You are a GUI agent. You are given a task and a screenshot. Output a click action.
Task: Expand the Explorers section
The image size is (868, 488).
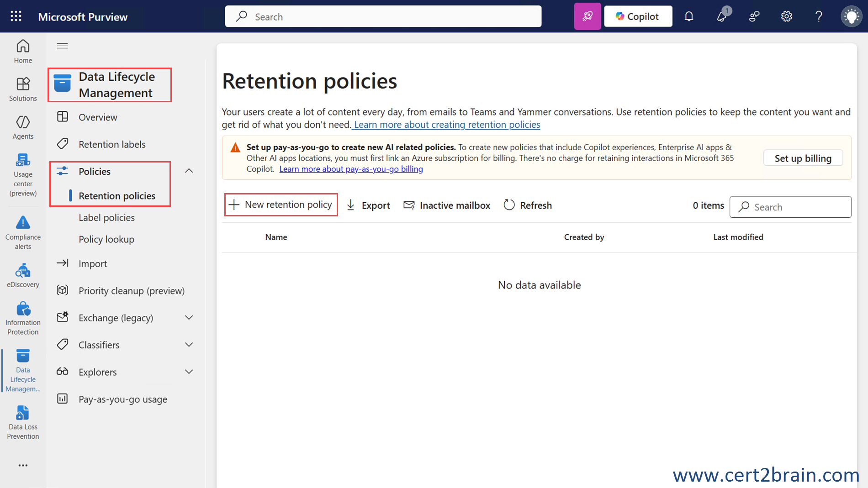tap(189, 372)
